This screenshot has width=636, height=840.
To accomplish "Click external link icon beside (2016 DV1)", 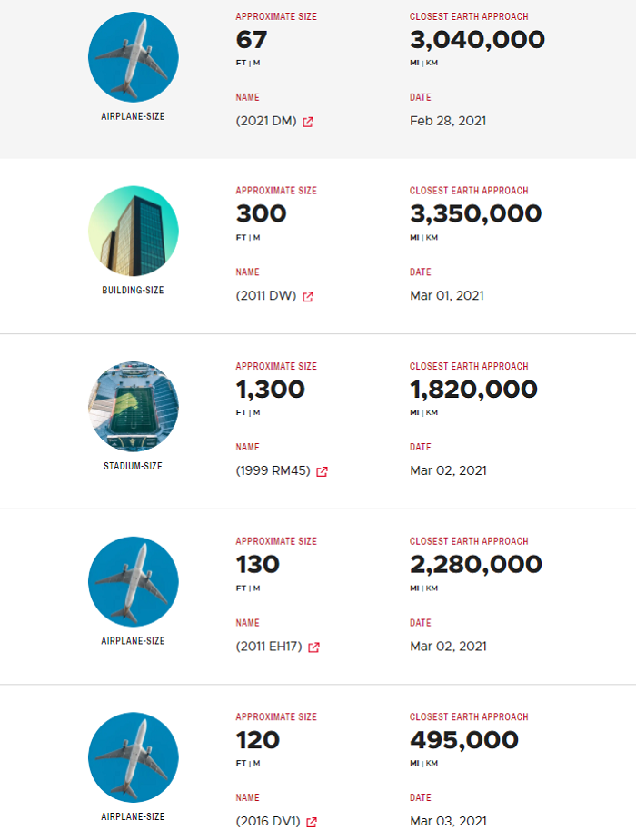I will pyautogui.click(x=312, y=823).
